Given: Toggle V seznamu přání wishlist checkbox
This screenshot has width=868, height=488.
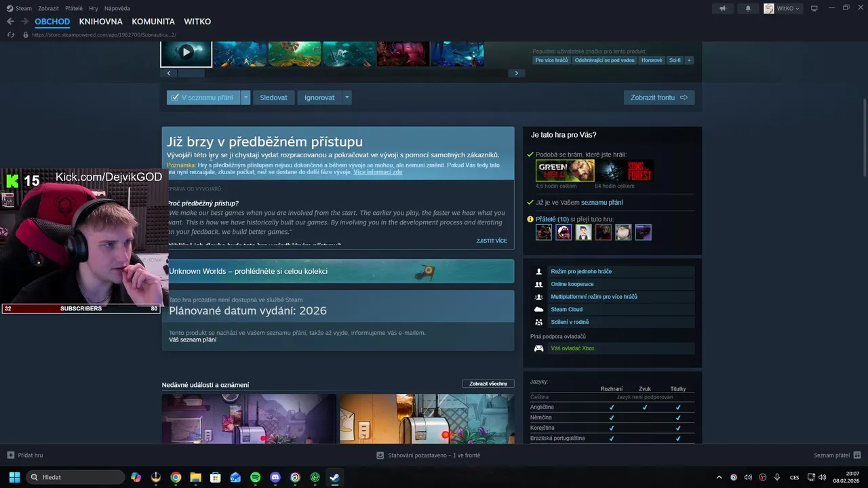Looking at the screenshot, I should pos(175,98).
